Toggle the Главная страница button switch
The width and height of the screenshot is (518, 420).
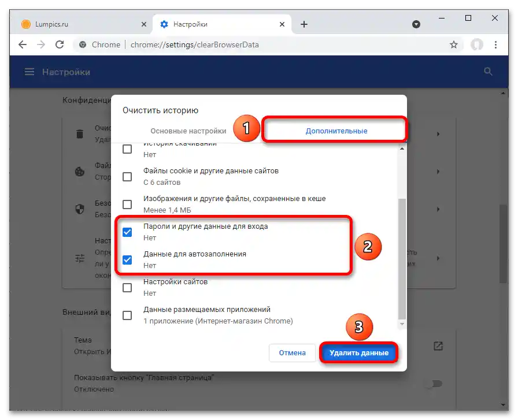[x=434, y=384]
